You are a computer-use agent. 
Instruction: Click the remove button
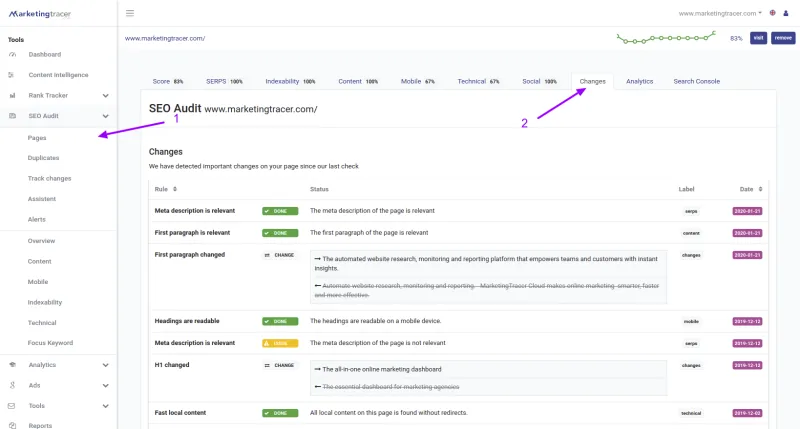point(783,38)
